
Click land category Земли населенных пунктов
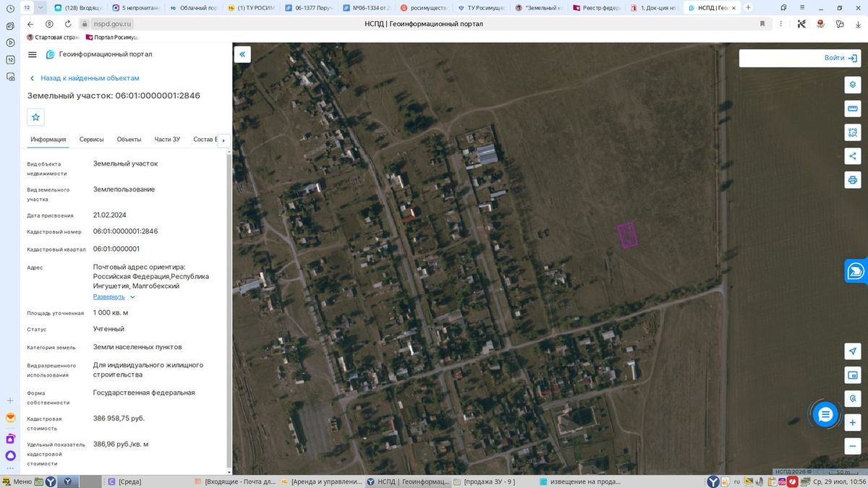pos(137,347)
